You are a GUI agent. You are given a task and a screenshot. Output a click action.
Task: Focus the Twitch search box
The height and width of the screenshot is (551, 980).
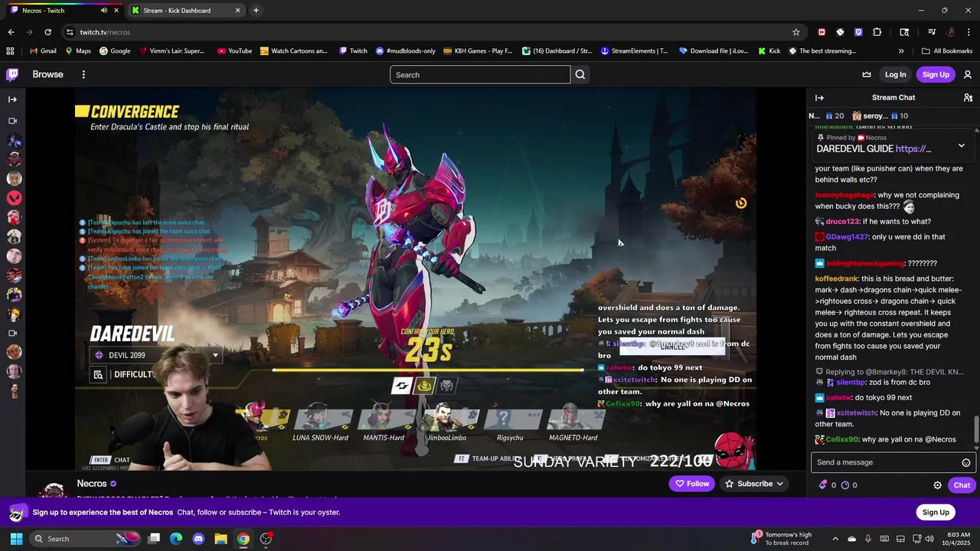[480, 74]
